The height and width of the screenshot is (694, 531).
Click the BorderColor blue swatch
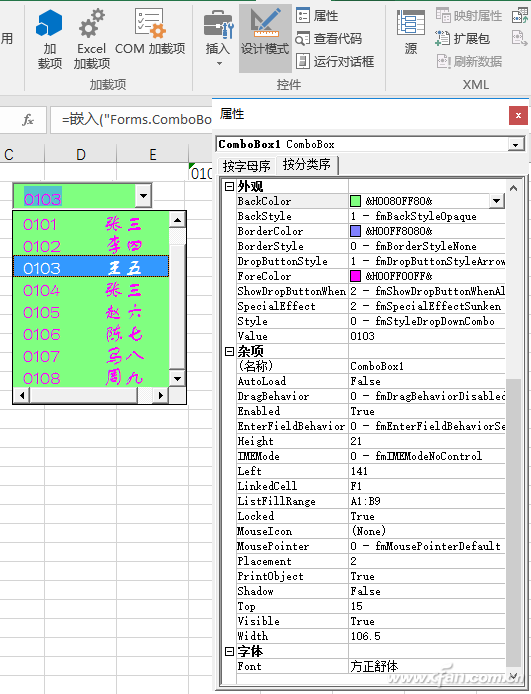click(355, 231)
